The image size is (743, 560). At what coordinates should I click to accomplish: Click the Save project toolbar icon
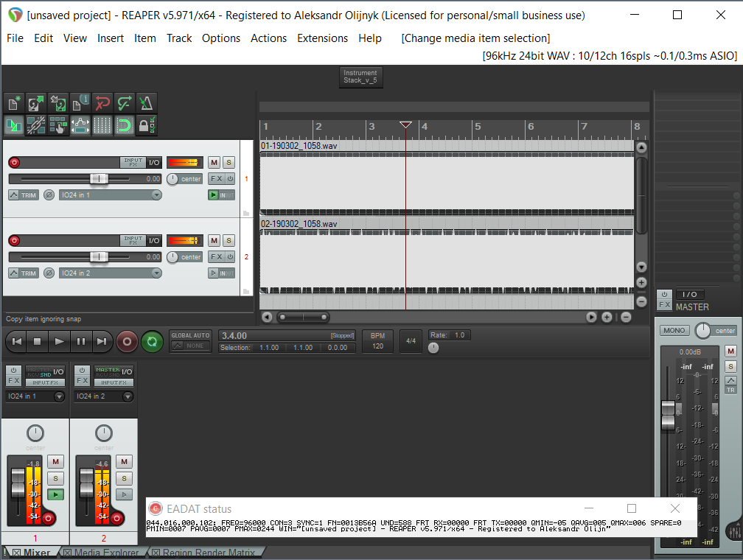tap(57, 103)
